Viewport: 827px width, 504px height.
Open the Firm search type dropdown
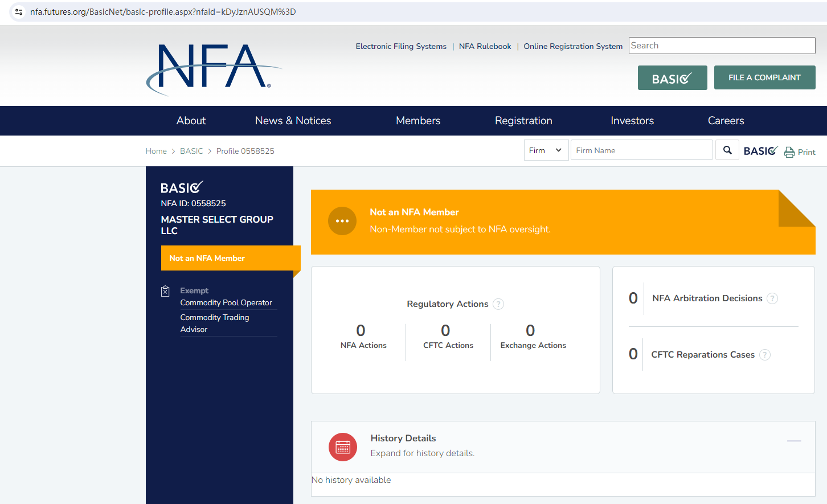pos(546,150)
